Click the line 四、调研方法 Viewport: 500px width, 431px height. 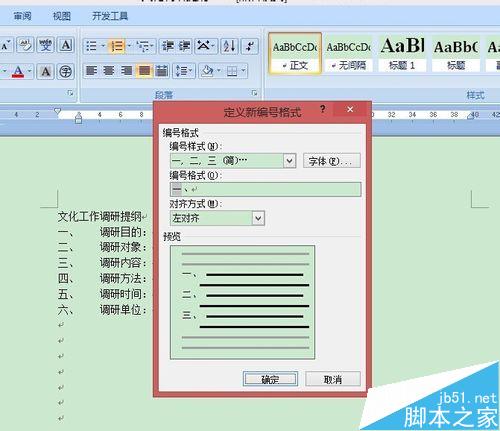[102, 279]
